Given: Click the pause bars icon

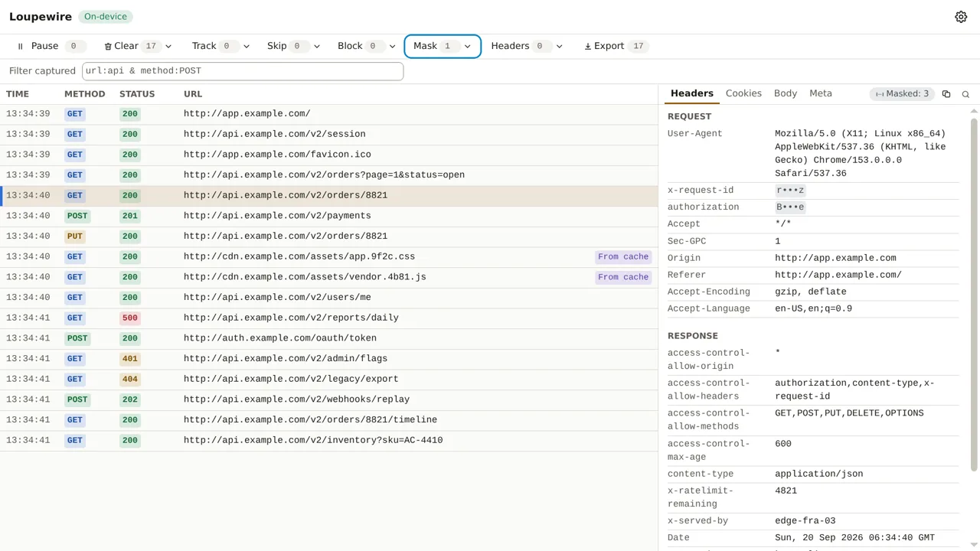Looking at the screenshot, I should point(21,47).
